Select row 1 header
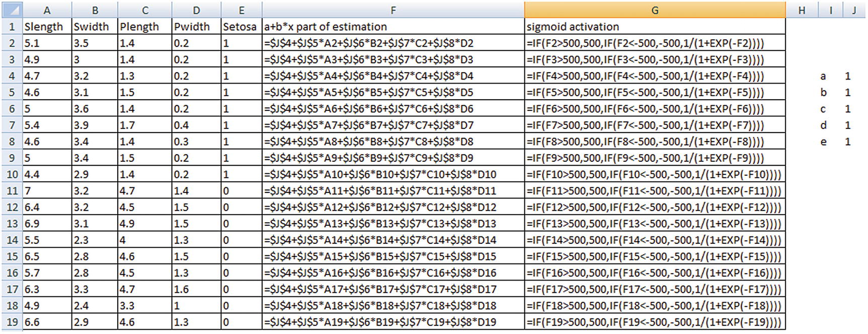 pos(12,27)
